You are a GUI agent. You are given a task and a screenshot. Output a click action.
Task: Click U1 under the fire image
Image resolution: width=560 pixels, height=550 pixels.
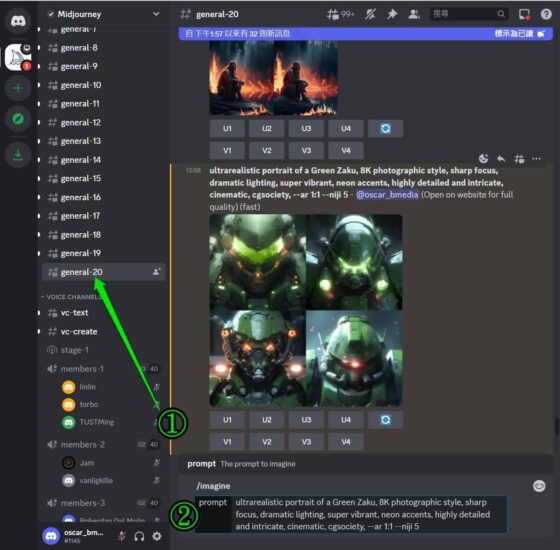(227, 129)
